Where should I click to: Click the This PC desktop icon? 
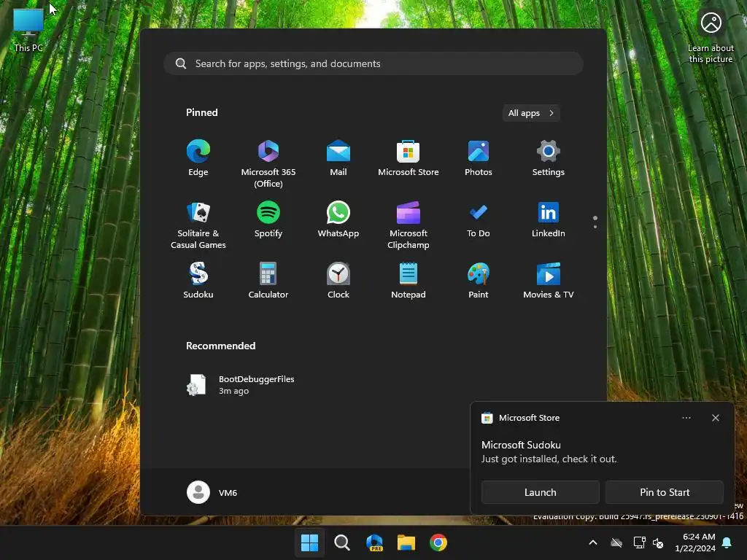point(28,29)
